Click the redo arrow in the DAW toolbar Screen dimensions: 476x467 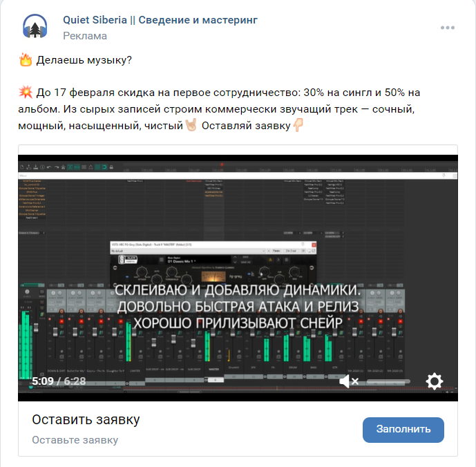click(57, 167)
